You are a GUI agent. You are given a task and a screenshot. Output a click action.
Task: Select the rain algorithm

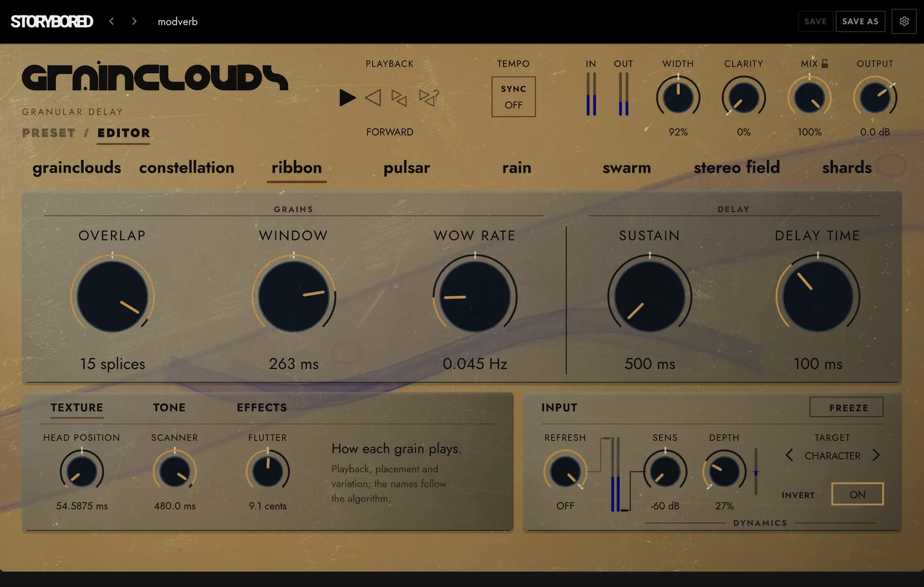tap(517, 168)
